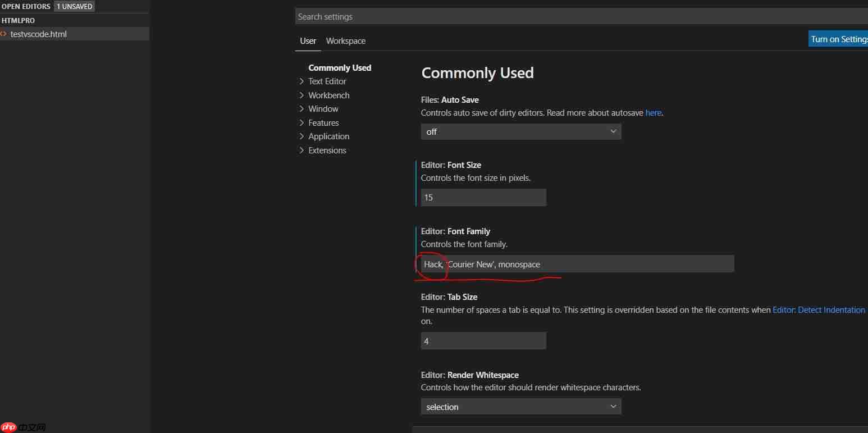Click the Files: Auto Save setting title
Image resolution: width=868 pixels, height=433 pixels.
(x=450, y=100)
